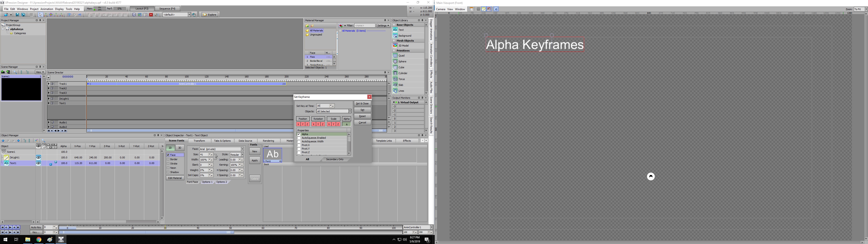The height and width of the screenshot is (244, 868).
Task: Click the Set Key at Time field
Action: 323,106
